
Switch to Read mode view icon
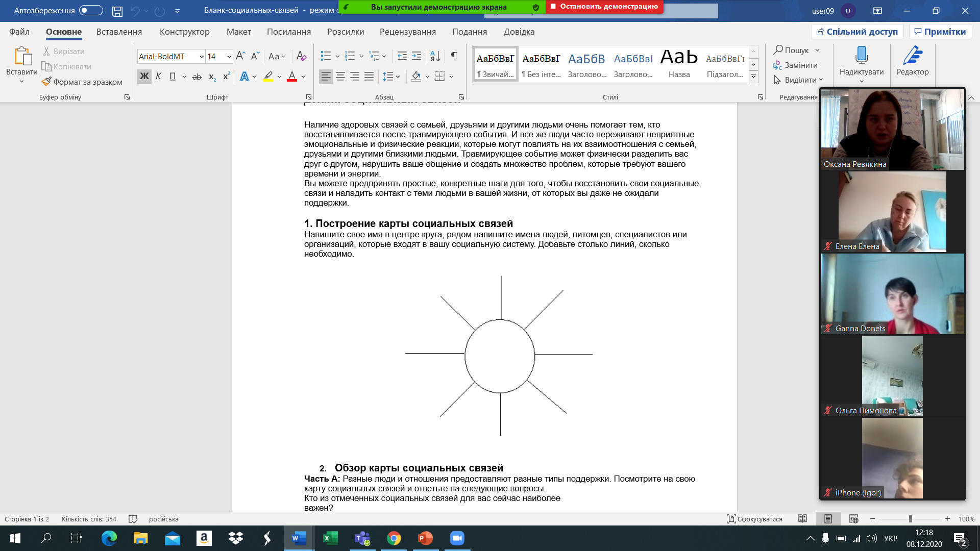click(x=802, y=519)
